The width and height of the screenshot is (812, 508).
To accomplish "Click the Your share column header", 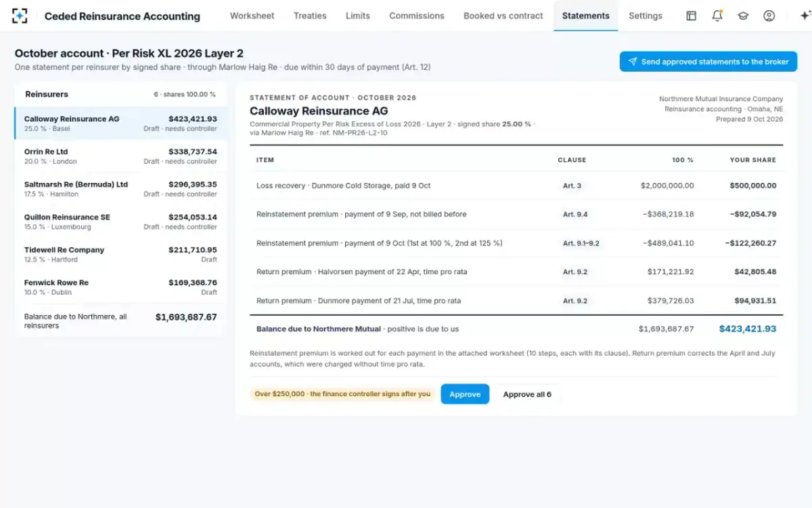I will pyautogui.click(x=753, y=160).
